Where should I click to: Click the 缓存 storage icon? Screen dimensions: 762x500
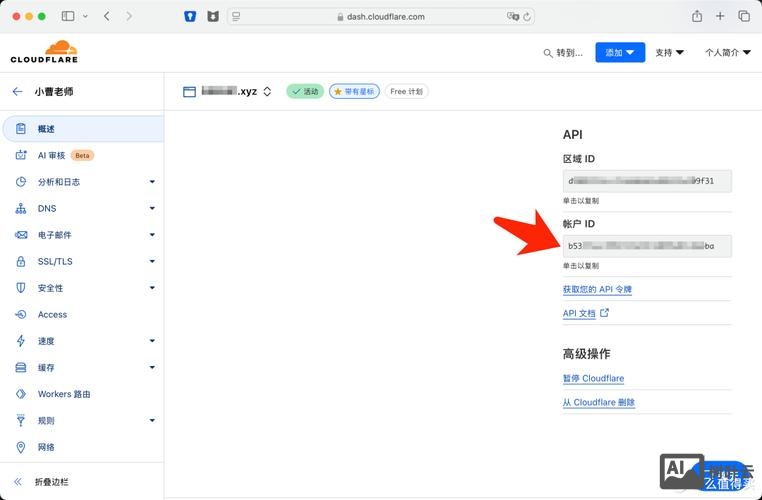20,367
